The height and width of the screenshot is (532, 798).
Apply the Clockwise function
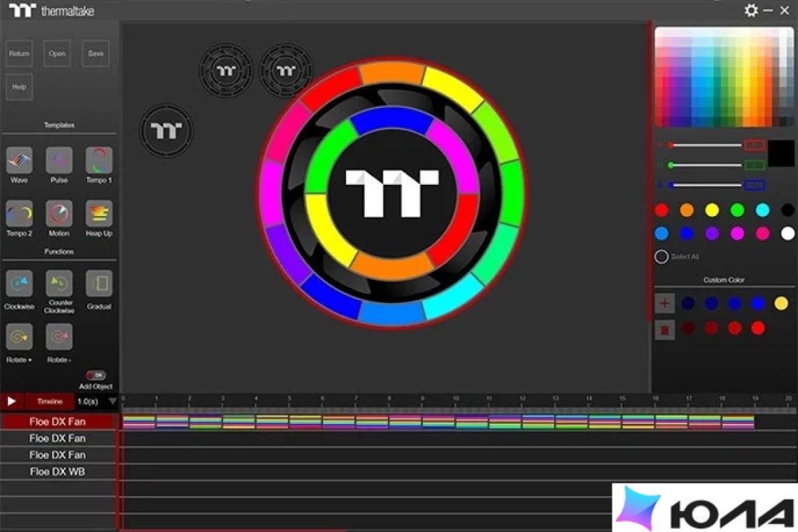click(x=20, y=283)
